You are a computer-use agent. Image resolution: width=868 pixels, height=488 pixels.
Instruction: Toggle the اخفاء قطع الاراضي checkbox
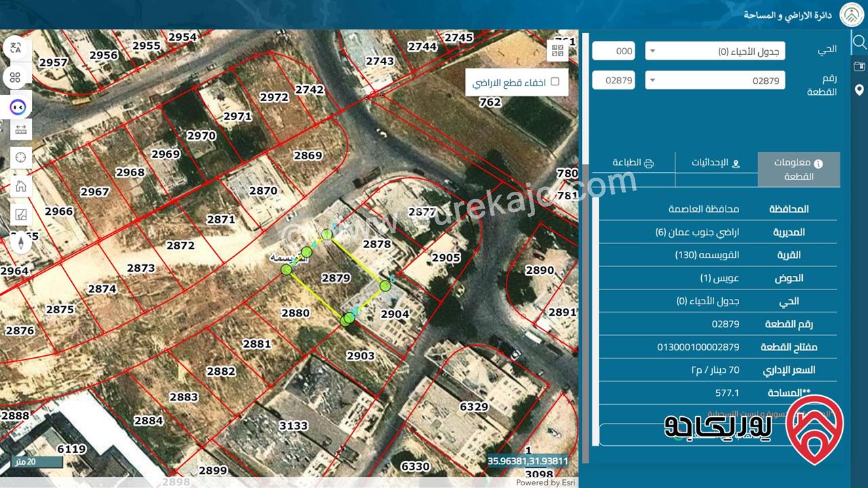coord(555,81)
